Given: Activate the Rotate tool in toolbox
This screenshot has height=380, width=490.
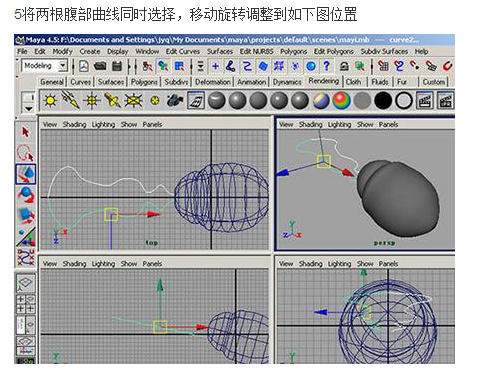Looking at the screenshot, I should coord(25,195).
